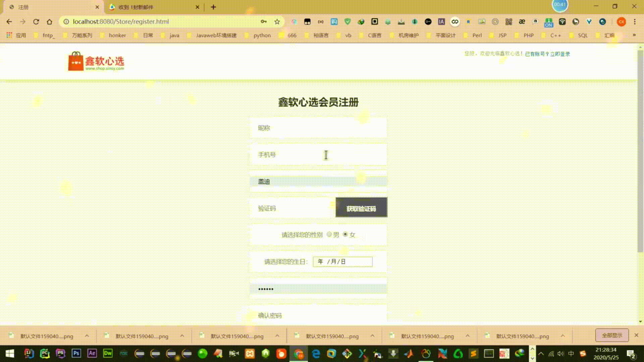Screen dimensions: 644x362
Task: Open the Chrome menu three-dots icon
Action: click(635, 22)
